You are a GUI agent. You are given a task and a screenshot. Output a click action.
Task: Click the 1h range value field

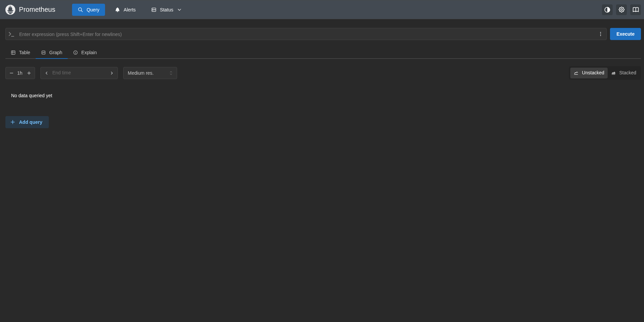pyautogui.click(x=20, y=73)
